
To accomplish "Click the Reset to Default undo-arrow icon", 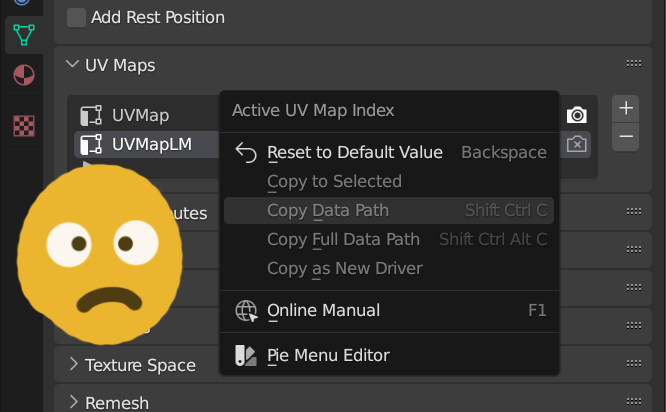I will click(x=246, y=152).
